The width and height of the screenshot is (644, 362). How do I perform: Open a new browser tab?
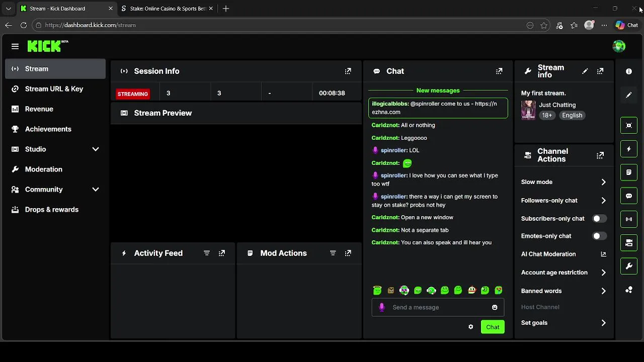226,9
